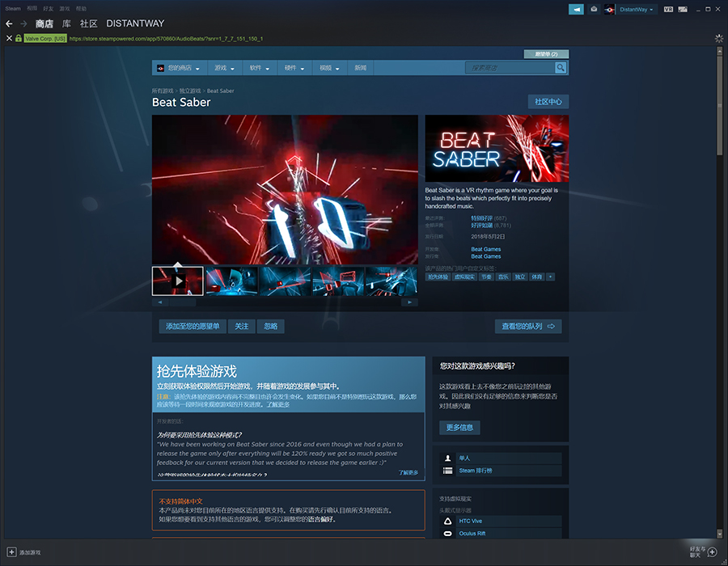Open friends and chat plus icon
Viewport: 728px width, 566px height.
click(712, 552)
